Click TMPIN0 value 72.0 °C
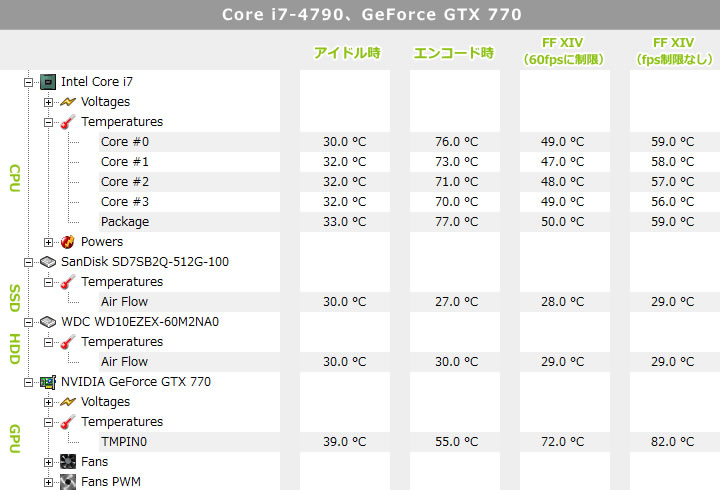The width and height of the screenshot is (720, 490). pos(562,442)
